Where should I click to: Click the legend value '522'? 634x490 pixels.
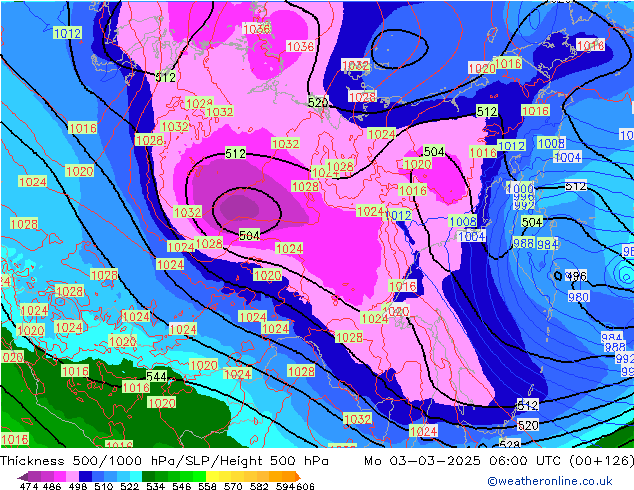129,486
